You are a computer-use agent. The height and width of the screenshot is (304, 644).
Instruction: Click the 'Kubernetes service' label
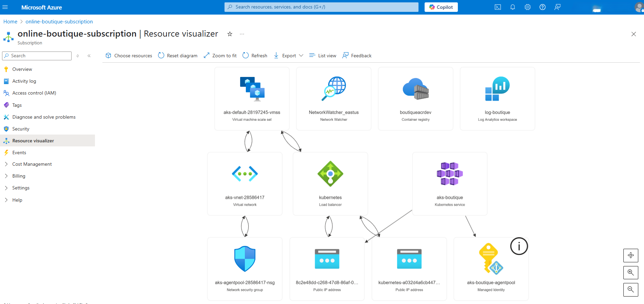pyautogui.click(x=450, y=205)
